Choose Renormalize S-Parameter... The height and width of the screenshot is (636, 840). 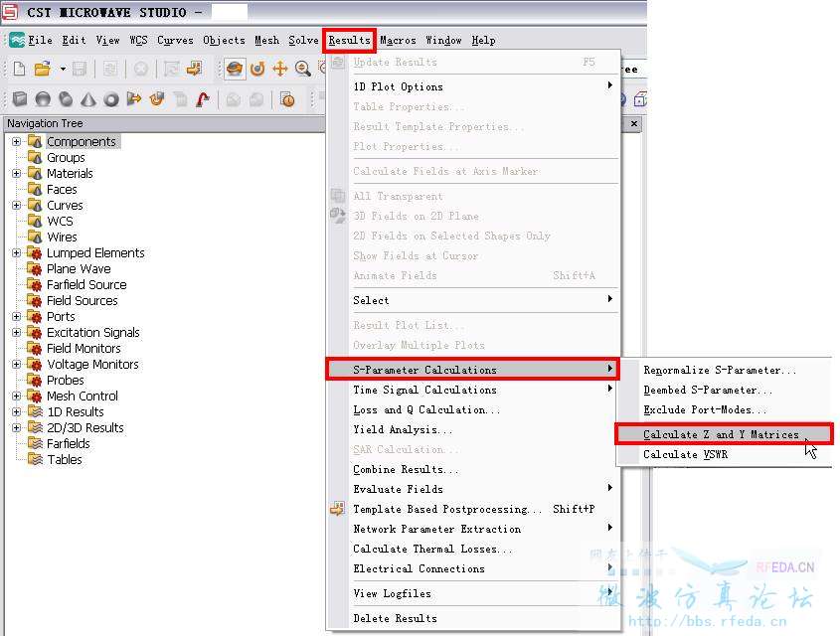[724, 370]
